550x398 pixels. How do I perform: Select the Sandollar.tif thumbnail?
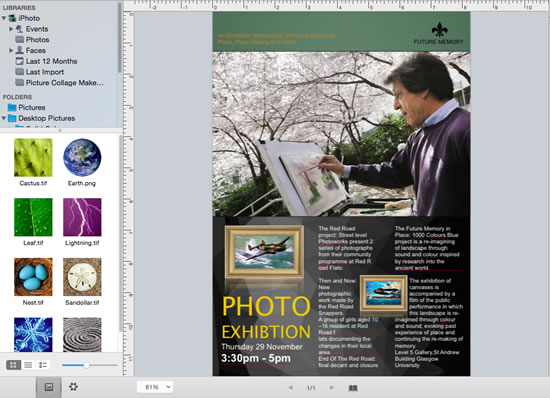82,277
